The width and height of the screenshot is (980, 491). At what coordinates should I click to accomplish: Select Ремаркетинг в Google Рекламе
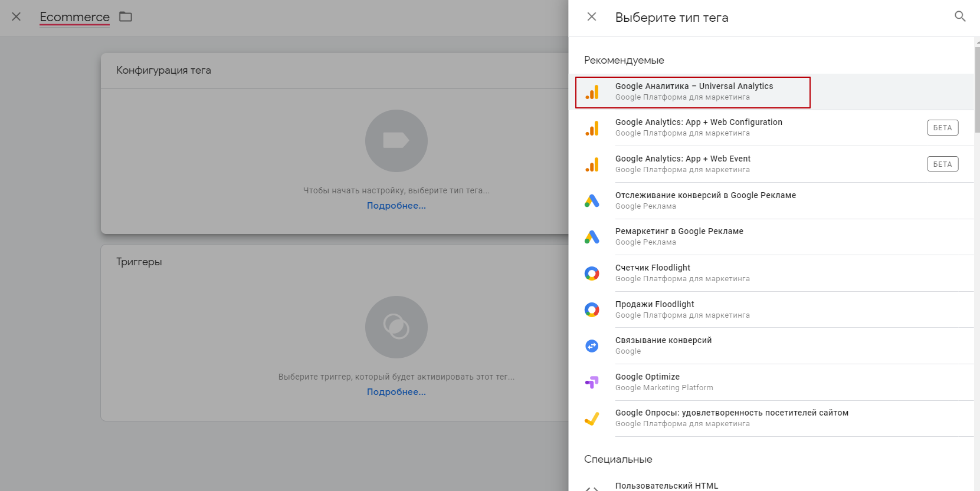click(771, 237)
